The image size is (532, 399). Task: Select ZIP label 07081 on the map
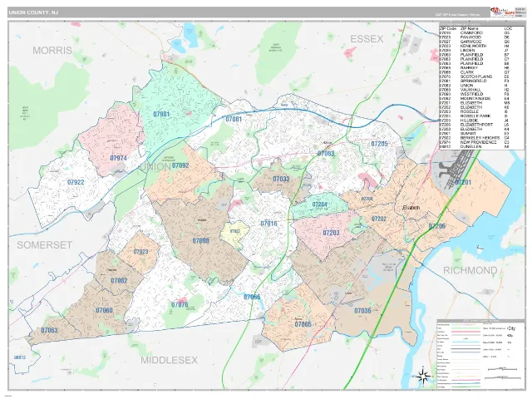[234, 119]
